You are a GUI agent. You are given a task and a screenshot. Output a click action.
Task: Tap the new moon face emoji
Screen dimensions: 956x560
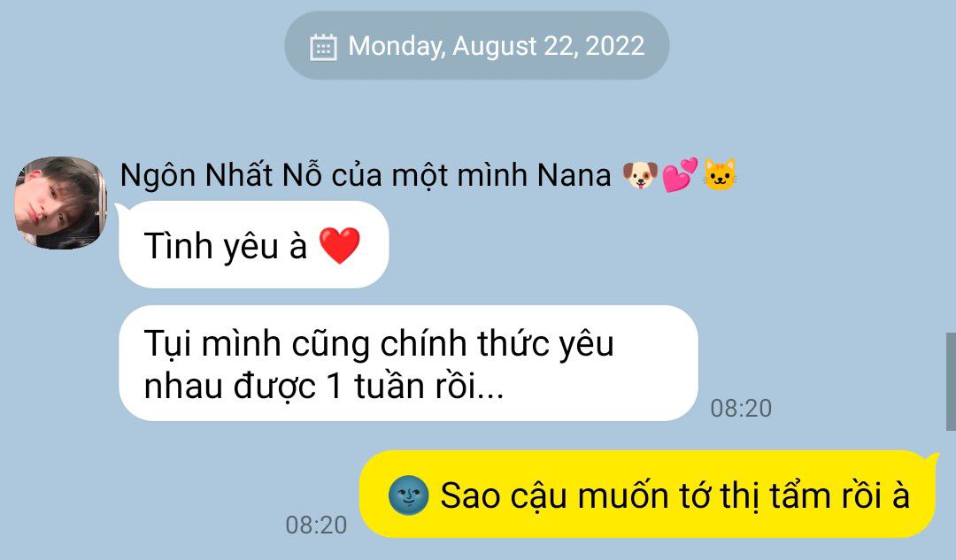408,495
